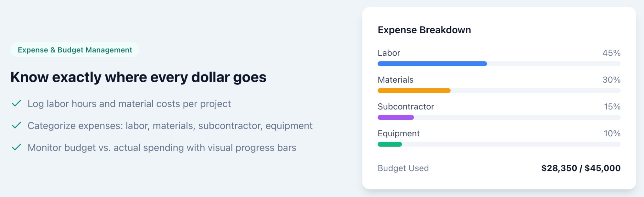Select the orange Materials progress indicator

coord(414,90)
